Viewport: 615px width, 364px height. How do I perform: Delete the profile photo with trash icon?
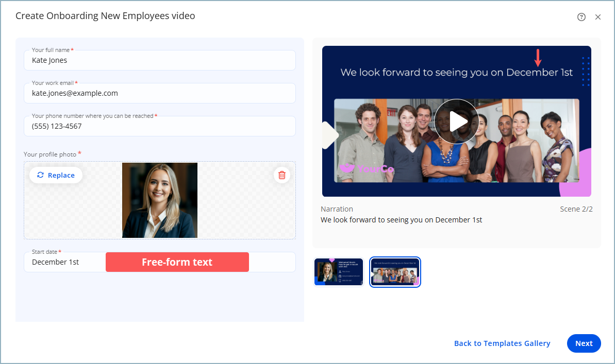point(282,175)
